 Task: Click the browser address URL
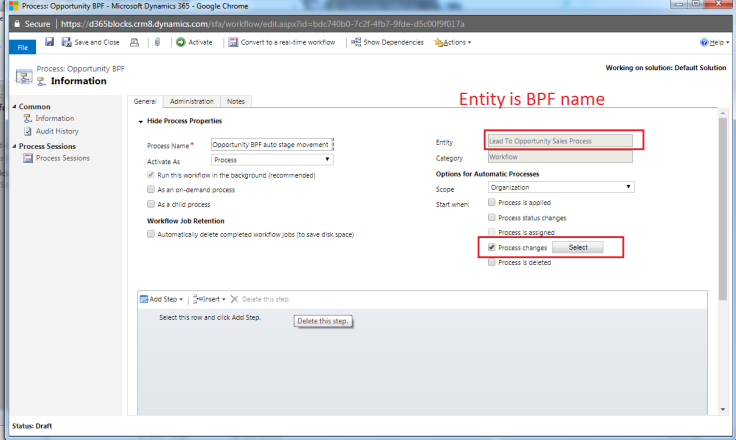[x=262, y=24]
